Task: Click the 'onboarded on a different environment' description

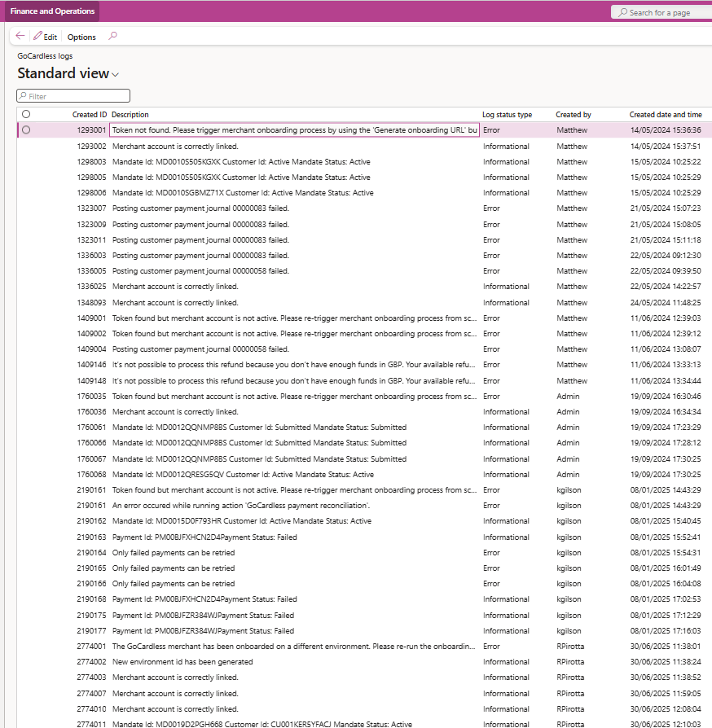Action: (294, 647)
